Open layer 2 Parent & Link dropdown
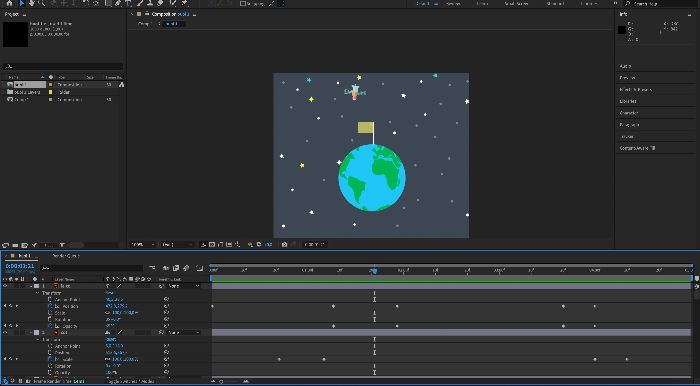The height and width of the screenshot is (386, 700). pos(183,333)
